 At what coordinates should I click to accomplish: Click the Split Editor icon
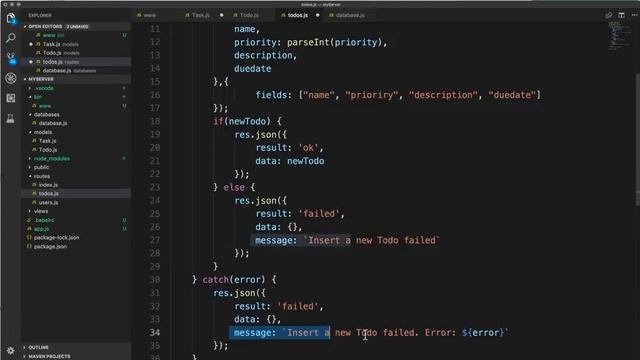point(621,15)
